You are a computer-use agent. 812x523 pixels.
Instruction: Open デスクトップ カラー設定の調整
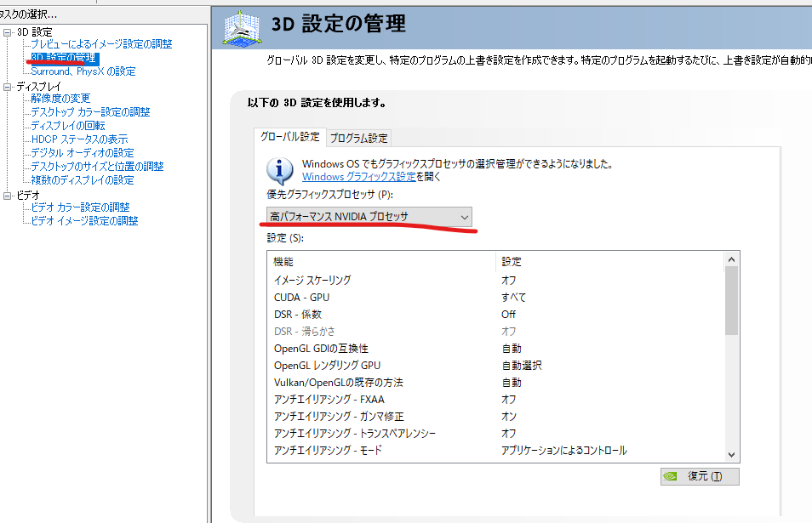[90, 111]
